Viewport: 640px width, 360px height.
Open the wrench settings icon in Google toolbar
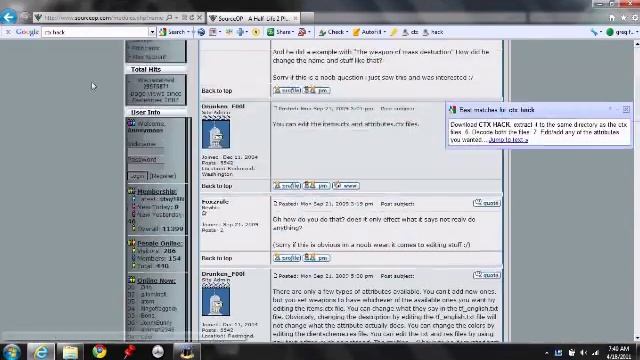[x=594, y=32]
